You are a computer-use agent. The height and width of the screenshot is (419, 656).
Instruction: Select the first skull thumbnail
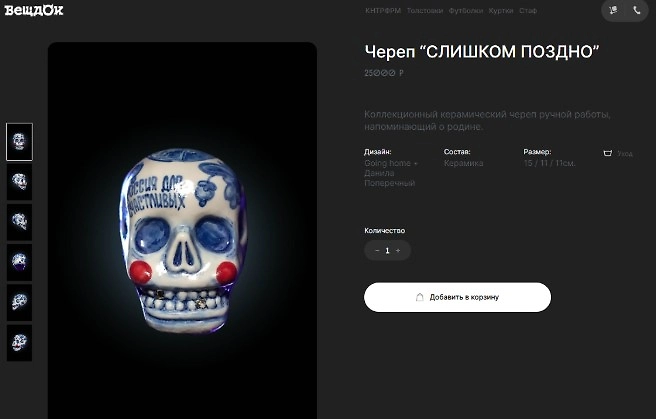click(19, 142)
